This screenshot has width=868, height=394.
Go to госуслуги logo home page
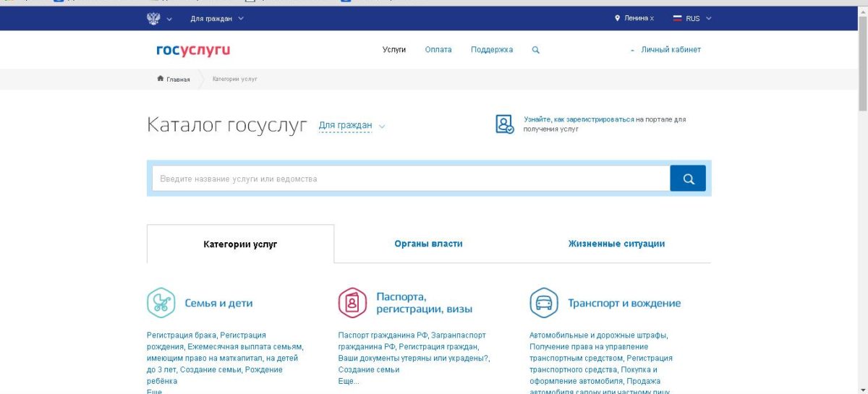point(193,50)
